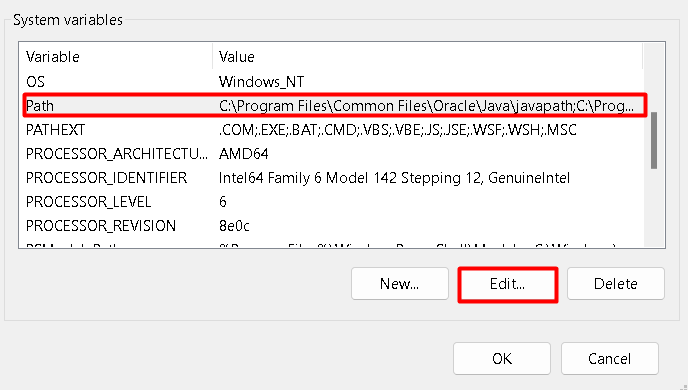Click the 8e0c processor revision value
Viewport: 688px width, 390px height.
(x=234, y=225)
